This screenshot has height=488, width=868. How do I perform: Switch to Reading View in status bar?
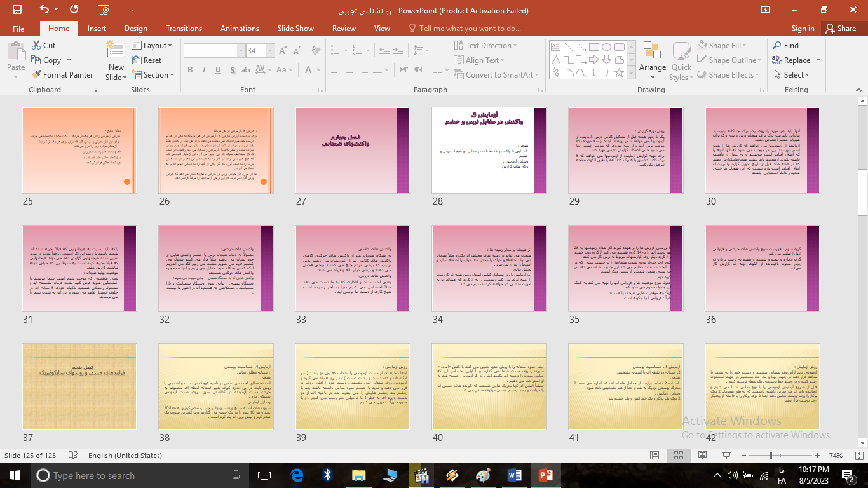click(x=702, y=456)
